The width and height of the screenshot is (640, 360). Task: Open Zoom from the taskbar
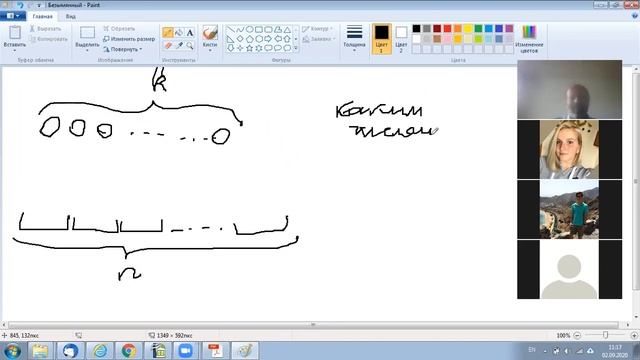(185, 351)
